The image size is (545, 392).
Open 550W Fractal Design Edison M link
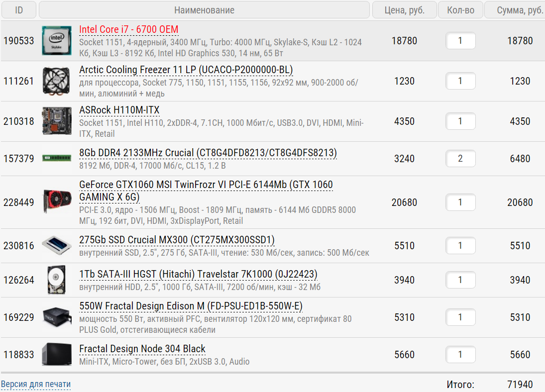point(191,306)
